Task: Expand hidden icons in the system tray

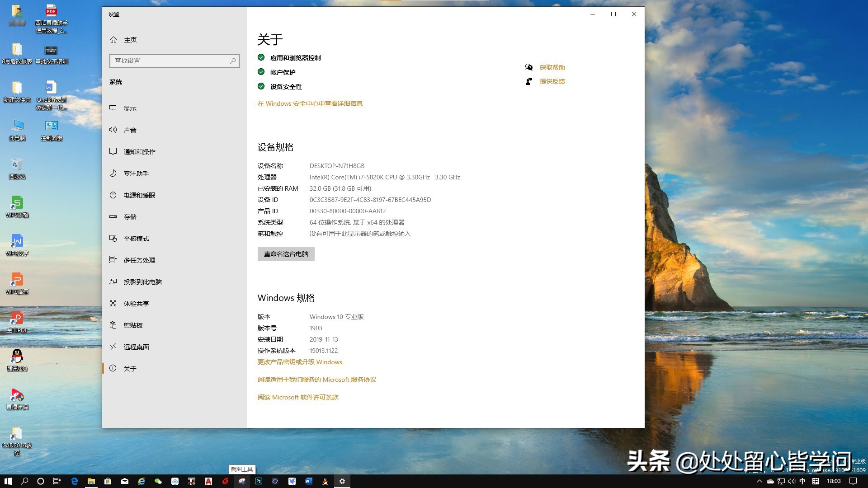Action: tap(759, 481)
